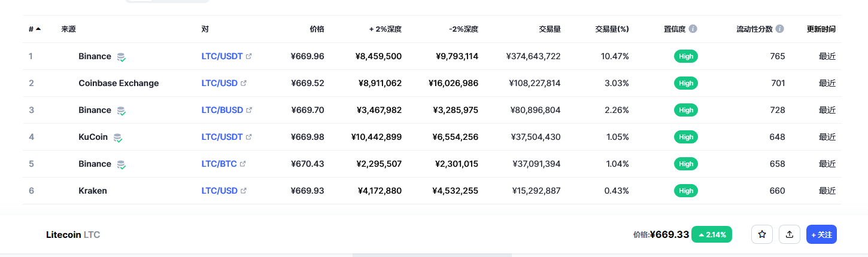Click the green 2.14% change badge

click(x=712, y=235)
